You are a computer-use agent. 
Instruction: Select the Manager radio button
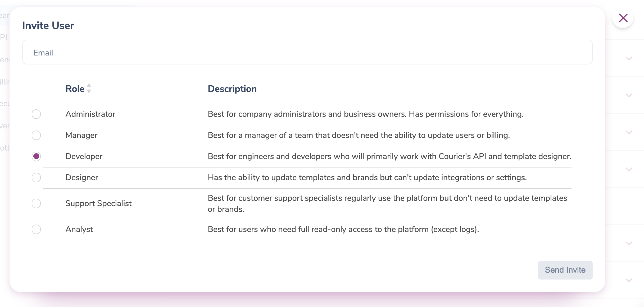pos(36,135)
